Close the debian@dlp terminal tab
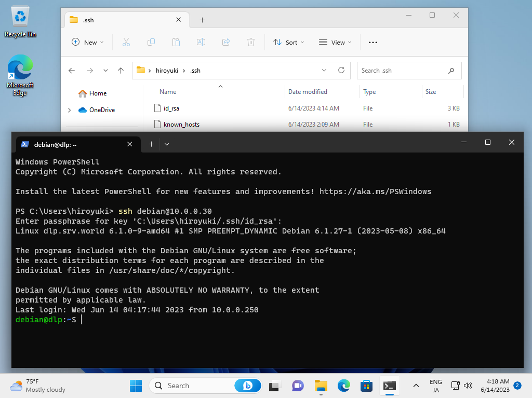The height and width of the screenshot is (398, 532). [x=129, y=144]
